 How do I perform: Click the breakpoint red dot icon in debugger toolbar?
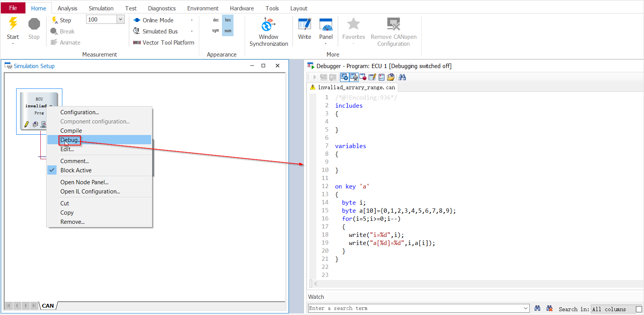pos(363,77)
